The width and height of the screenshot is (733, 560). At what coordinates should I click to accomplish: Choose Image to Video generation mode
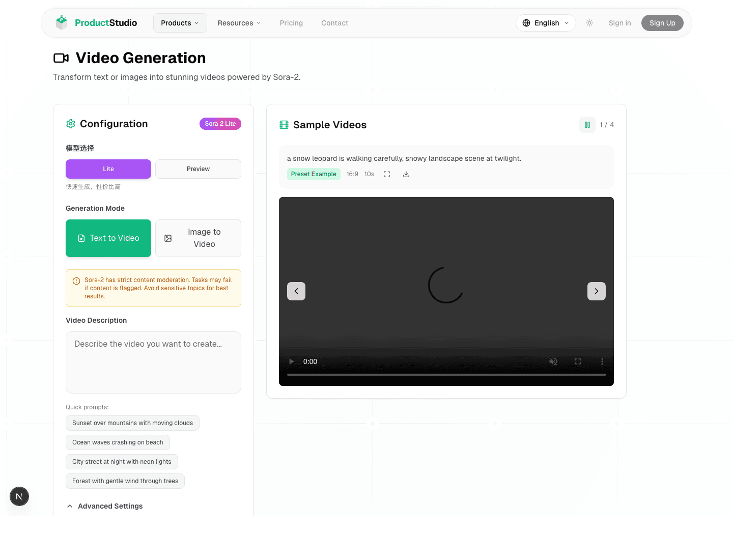pyautogui.click(x=198, y=238)
